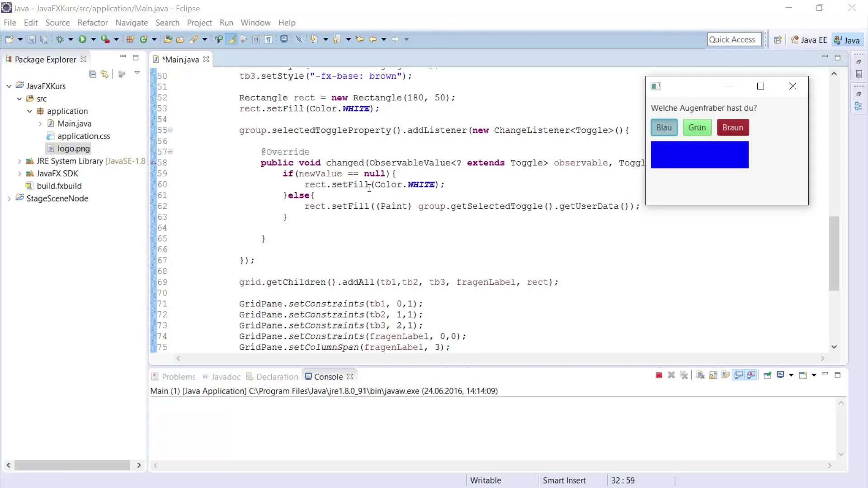Viewport: 868px width, 488px height.
Task: Toggle the Braun button in JavaFX window
Action: coord(733,127)
